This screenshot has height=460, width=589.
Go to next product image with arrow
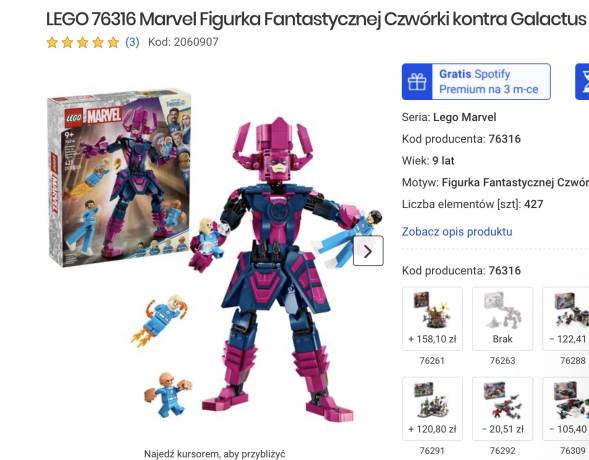pos(368,251)
